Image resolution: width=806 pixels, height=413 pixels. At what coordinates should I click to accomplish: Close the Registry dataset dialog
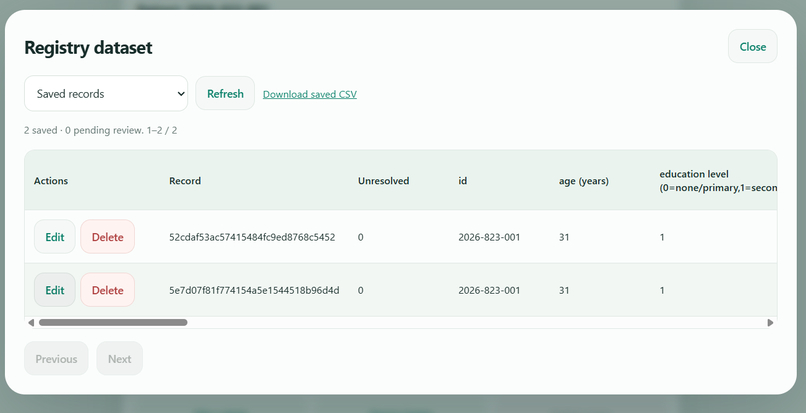[x=753, y=46]
